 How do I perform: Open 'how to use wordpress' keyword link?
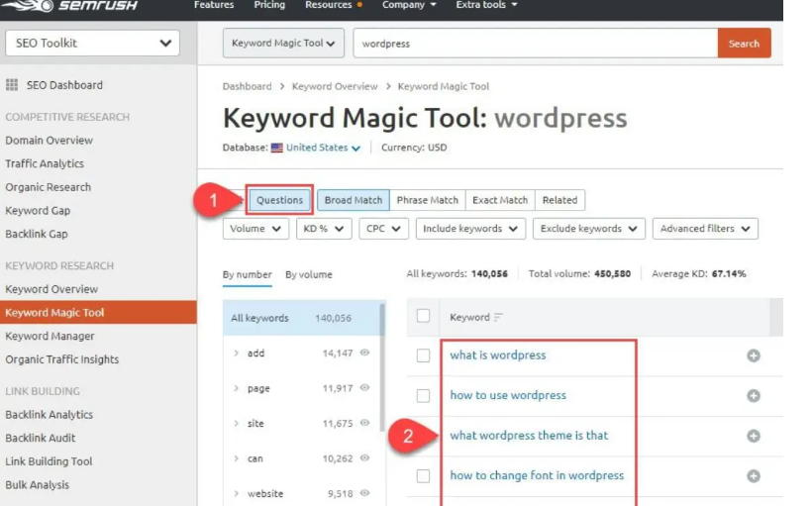(508, 395)
